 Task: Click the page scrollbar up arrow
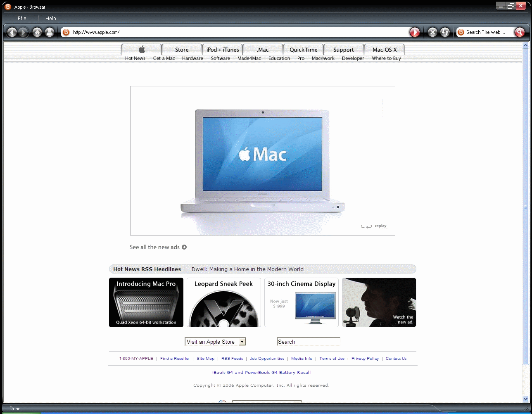(526, 45)
